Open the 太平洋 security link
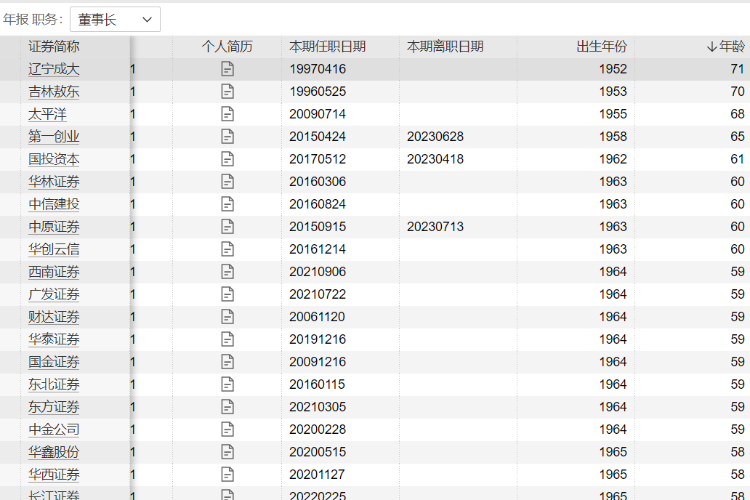The width and height of the screenshot is (750, 500). (47, 114)
